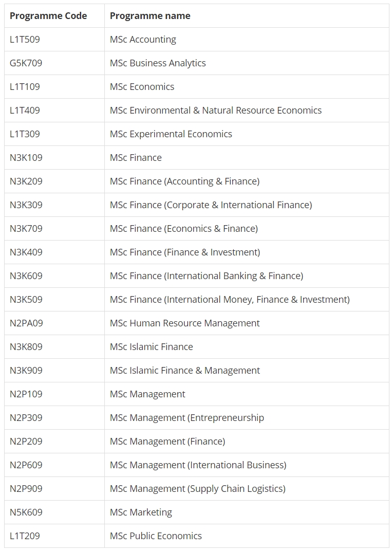
Task: Select MSc Experimental Economics cell
Action: [171, 134]
